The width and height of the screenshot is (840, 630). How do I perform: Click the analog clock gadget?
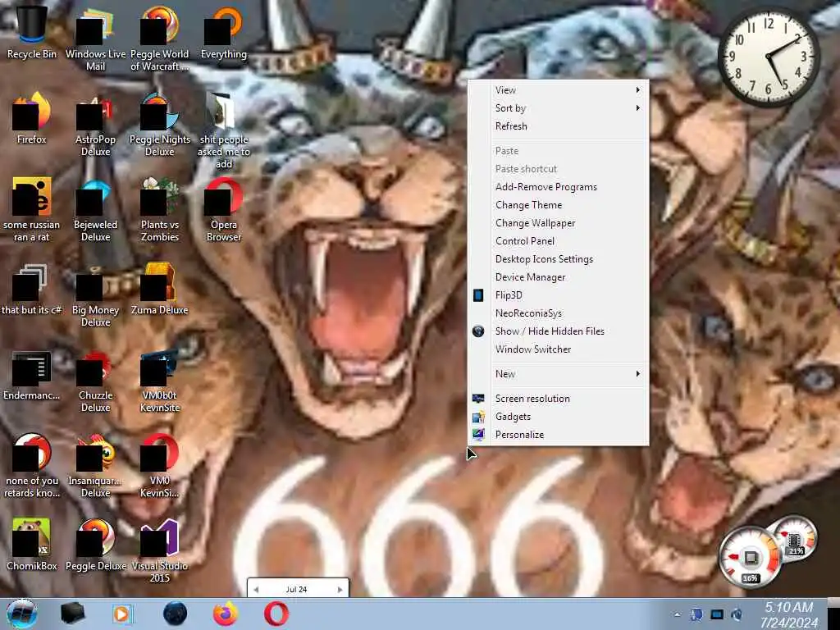click(x=768, y=57)
